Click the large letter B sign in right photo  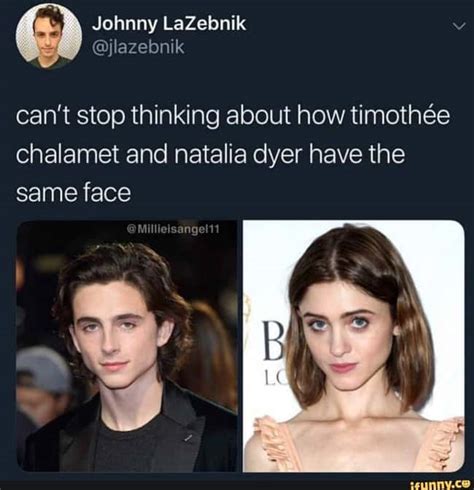click(270, 341)
